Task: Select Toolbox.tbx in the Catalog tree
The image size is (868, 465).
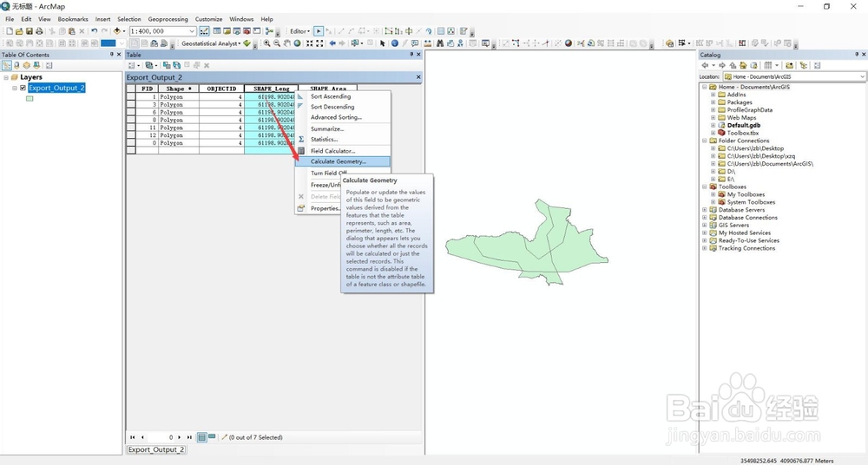Action: (743, 133)
